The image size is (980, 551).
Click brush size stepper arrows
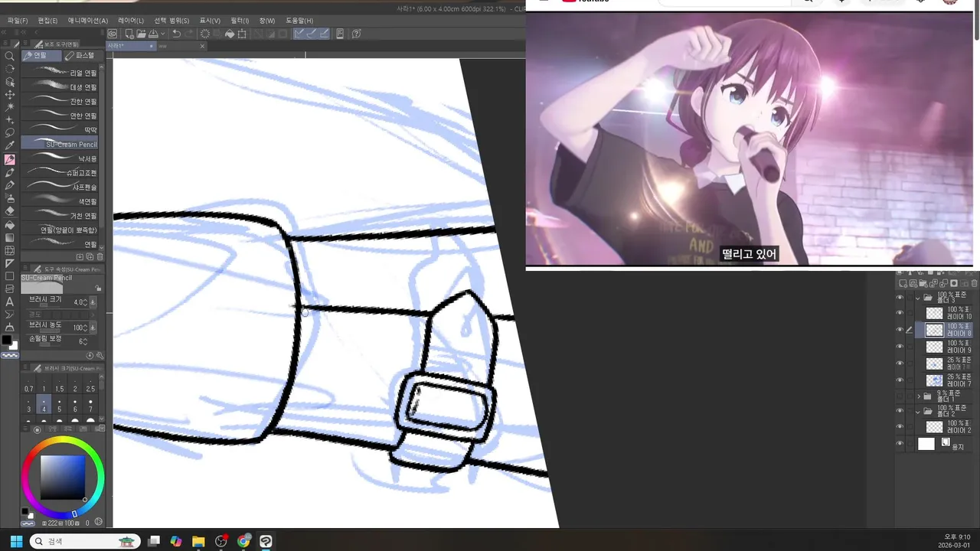pos(87,302)
